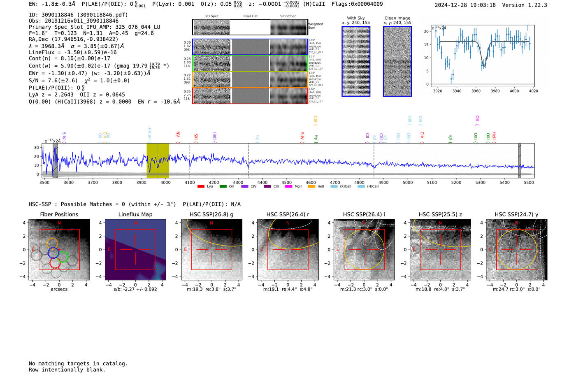The width and height of the screenshot is (576, 392).
Task: Click the EWr = -1.30 value line
Action: [x=89, y=74]
